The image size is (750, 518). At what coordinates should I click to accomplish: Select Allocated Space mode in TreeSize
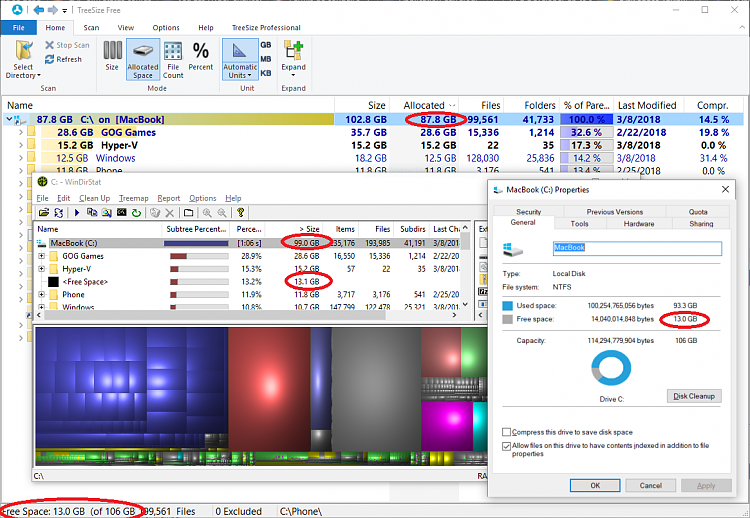pyautogui.click(x=143, y=59)
